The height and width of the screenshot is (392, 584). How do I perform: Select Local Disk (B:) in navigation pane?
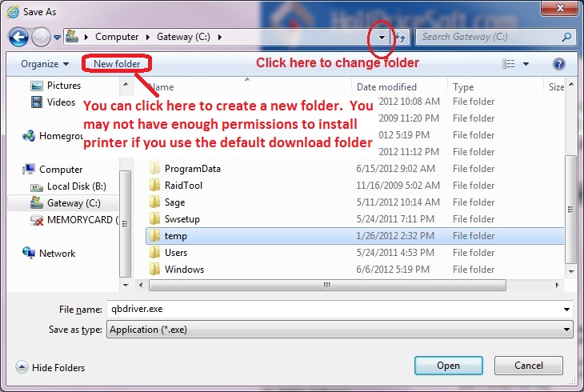point(76,186)
